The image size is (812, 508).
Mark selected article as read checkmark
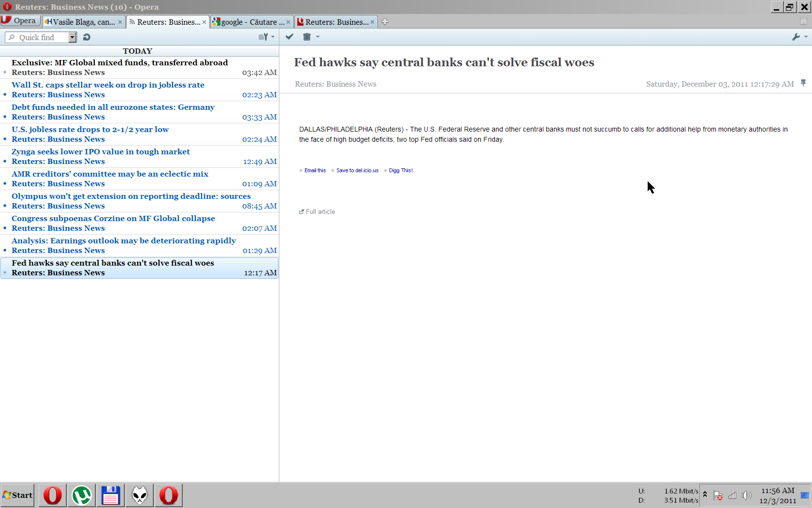pyautogui.click(x=290, y=37)
